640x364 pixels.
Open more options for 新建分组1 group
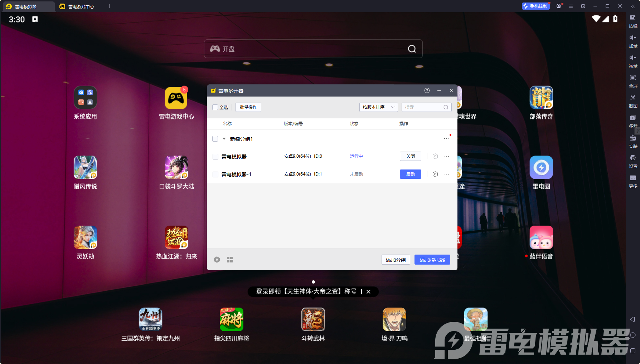(446, 138)
